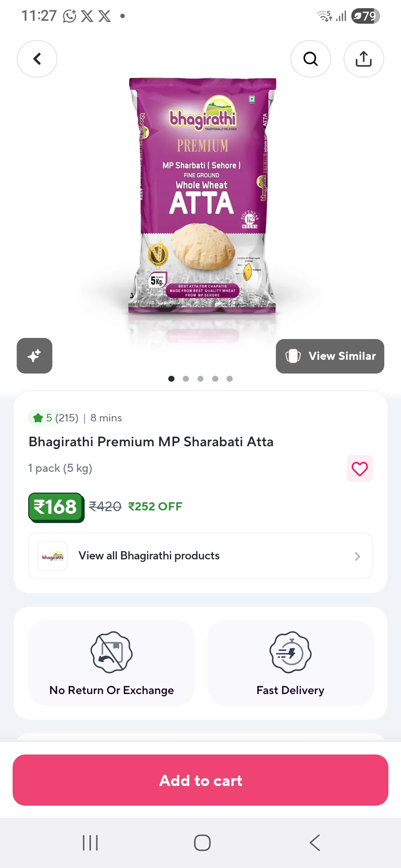Add product to wishlist with heart icon
The height and width of the screenshot is (868, 401).
coord(360,468)
